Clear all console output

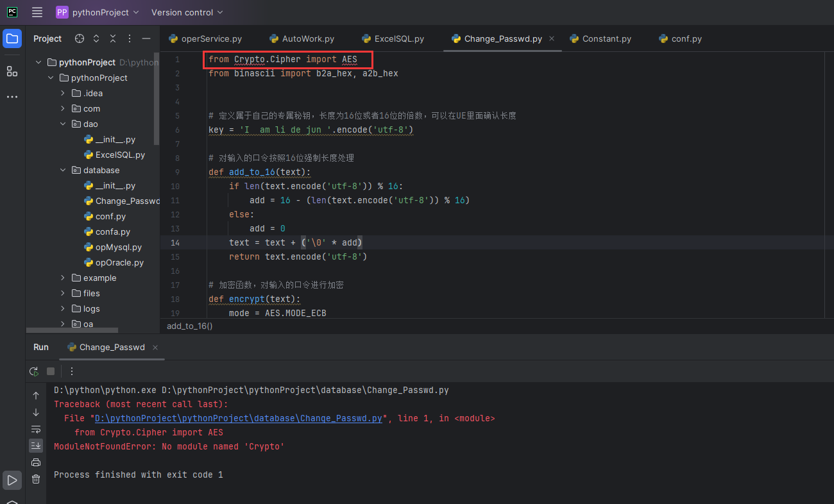(36, 479)
